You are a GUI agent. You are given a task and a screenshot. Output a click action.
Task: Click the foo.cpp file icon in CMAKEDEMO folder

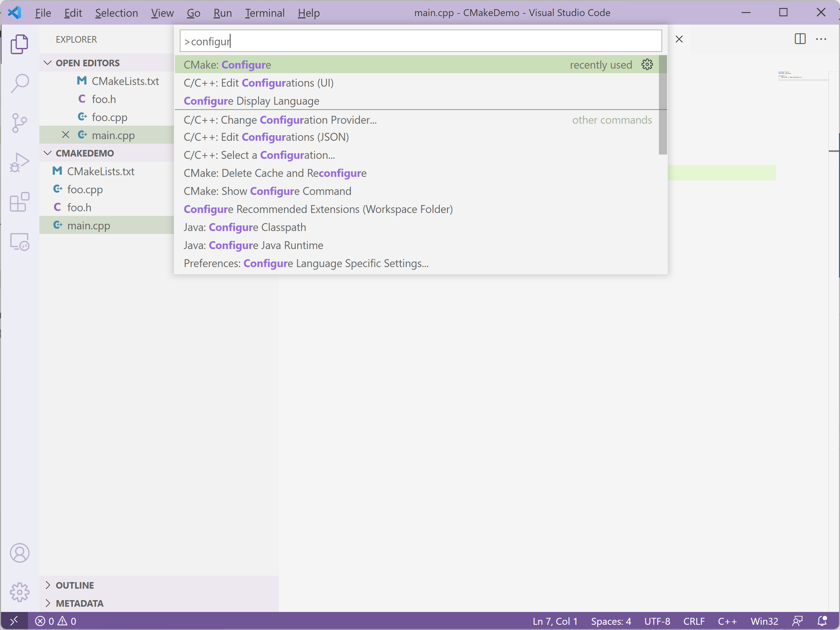(57, 189)
